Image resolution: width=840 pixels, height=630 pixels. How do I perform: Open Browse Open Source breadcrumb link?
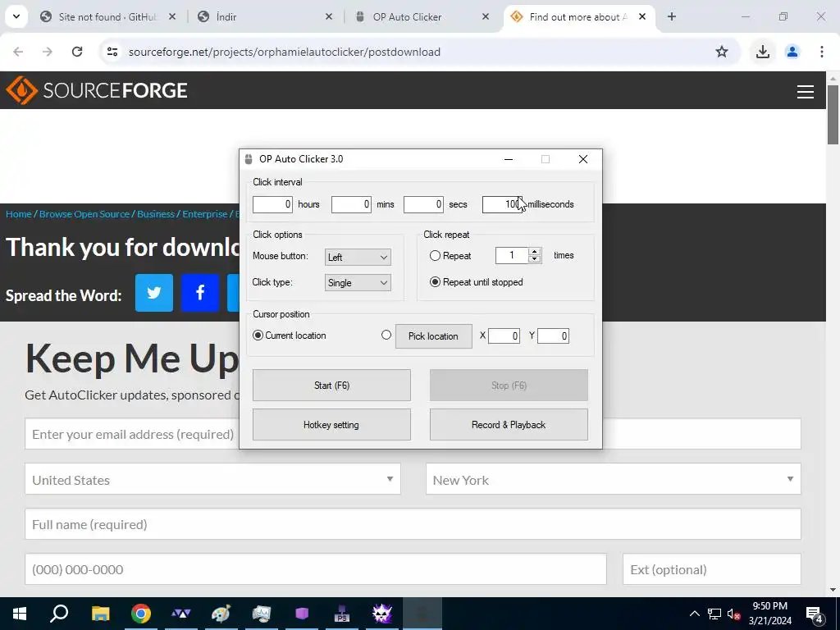tap(84, 214)
